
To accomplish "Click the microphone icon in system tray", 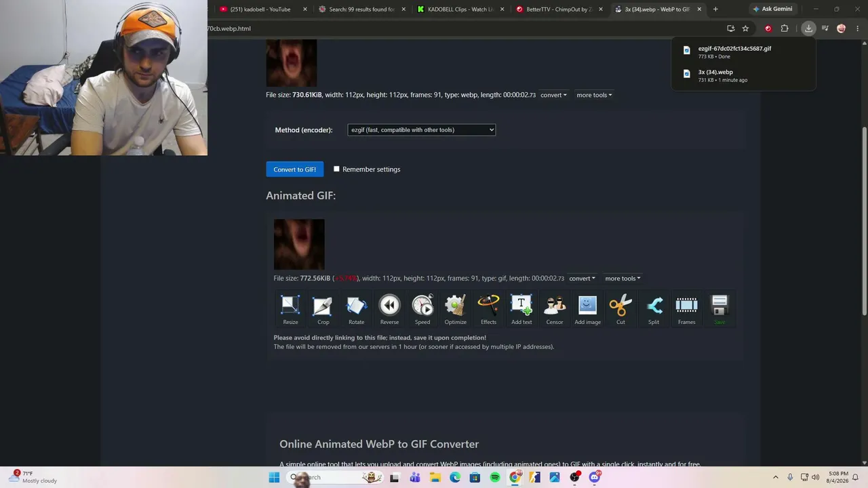I will click(x=791, y=477).
